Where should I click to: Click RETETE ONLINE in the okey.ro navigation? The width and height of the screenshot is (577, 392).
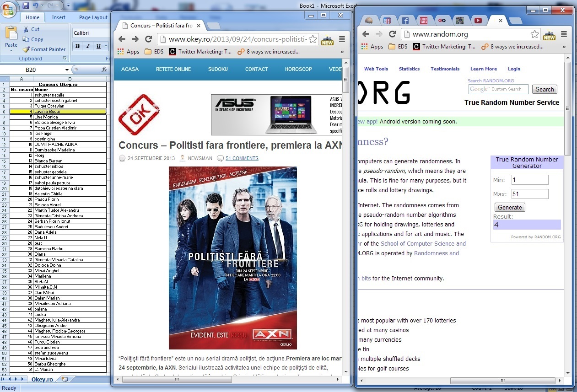click(173, 69)
